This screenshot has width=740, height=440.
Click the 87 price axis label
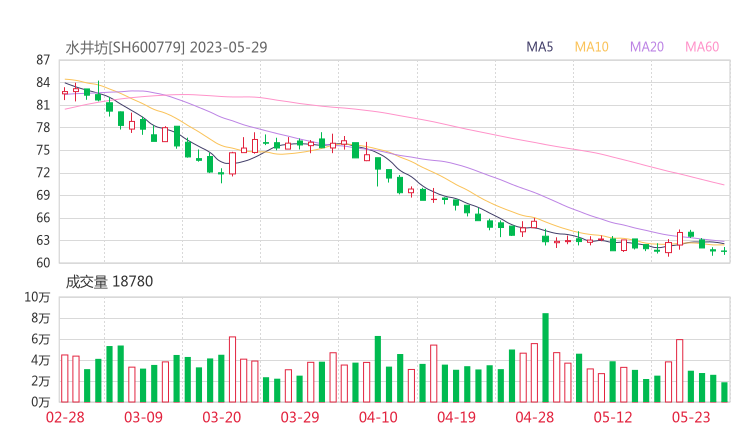point(43,60)
